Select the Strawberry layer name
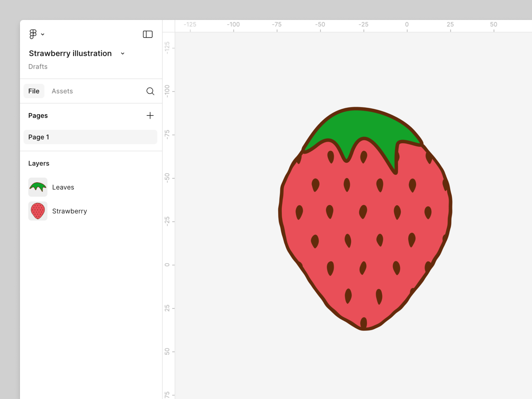The image size is (532, 399). tap(70, 211)
